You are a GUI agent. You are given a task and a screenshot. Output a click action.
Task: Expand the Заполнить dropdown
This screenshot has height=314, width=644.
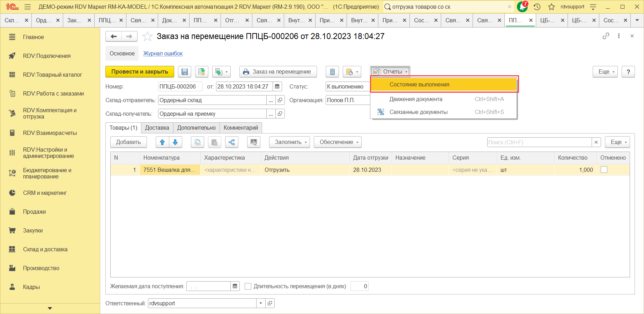[289, 142]
